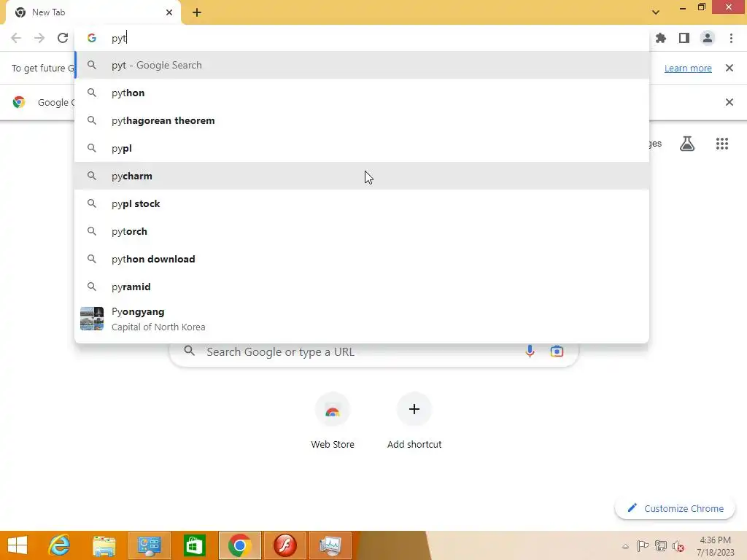This screenshot has height=560, width=747.
Task: Select the 'pyramid' suggestion
Action: 362,287
